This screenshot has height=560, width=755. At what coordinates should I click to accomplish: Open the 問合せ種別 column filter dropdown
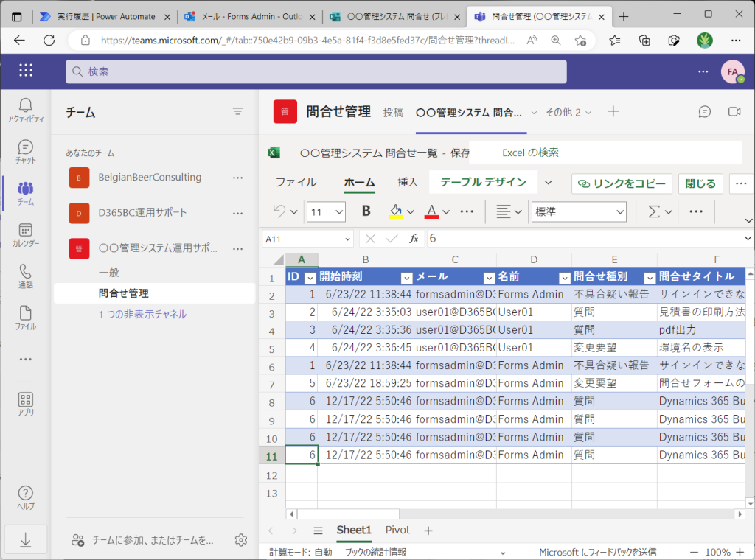pyautogui.click(x=650, y=278)
